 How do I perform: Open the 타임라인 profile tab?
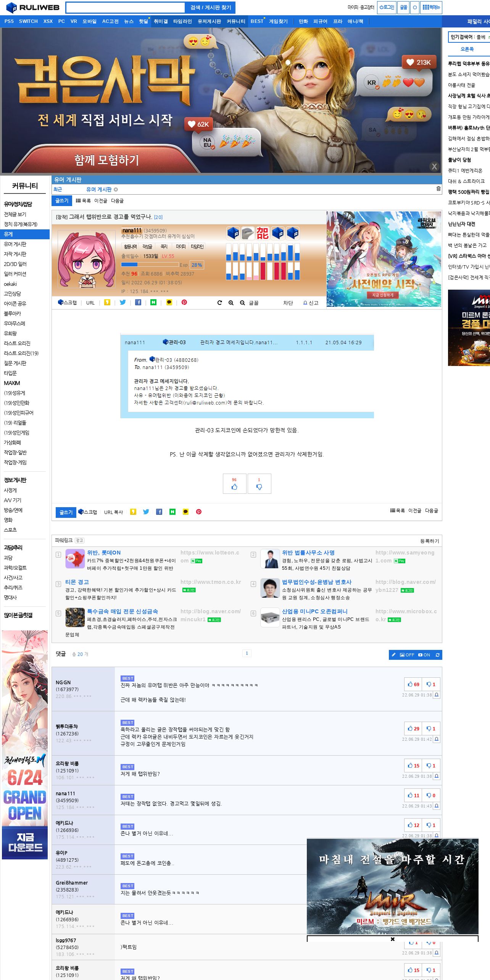[x=197, y=247]
